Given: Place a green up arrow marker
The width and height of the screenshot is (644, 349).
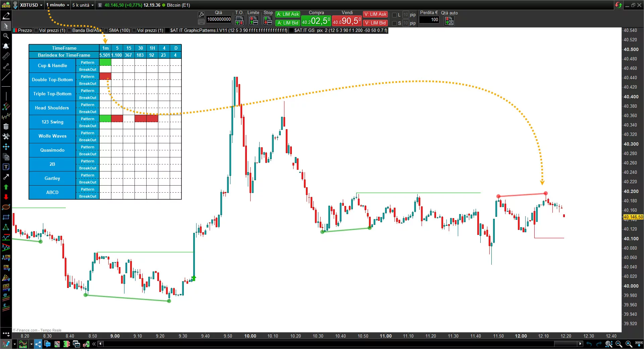Looking at the screenshot, I should tap(6, 187).
